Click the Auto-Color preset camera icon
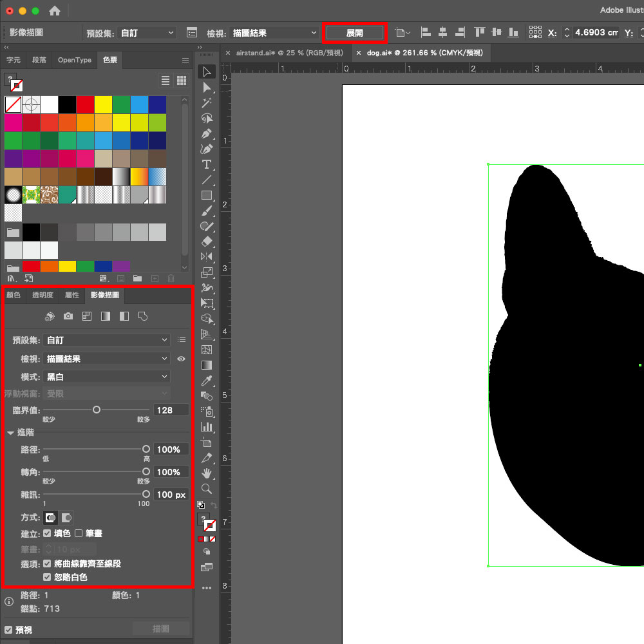 tap(68, 316)
